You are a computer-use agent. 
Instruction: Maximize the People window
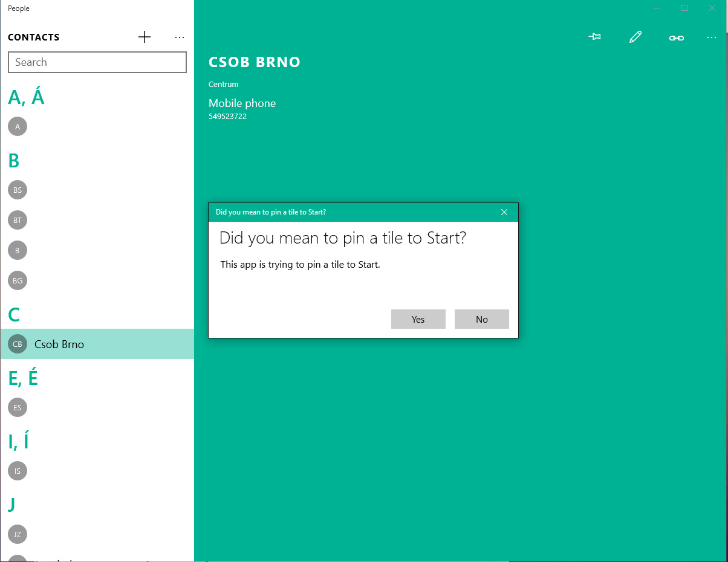click(x=684, y=8)
